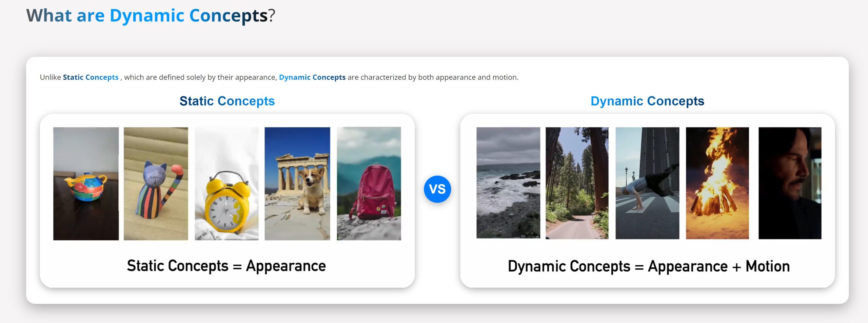Click 'Dynamic Concepts' in the intro sentence

click(312, 77)
